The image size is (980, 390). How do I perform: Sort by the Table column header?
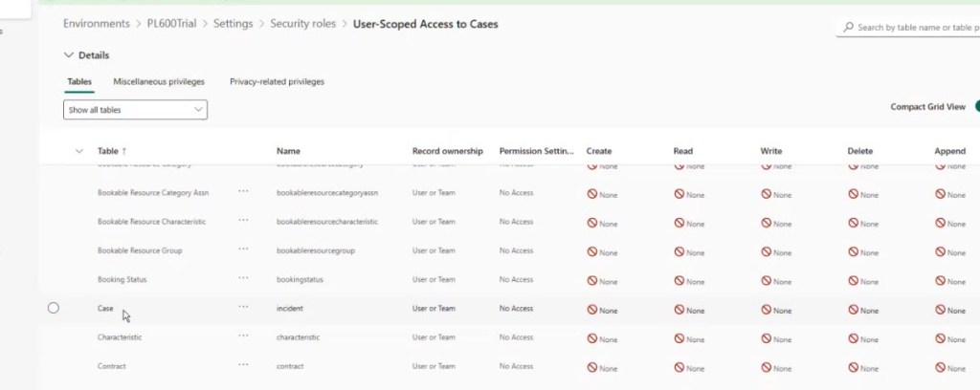point(108,151)
